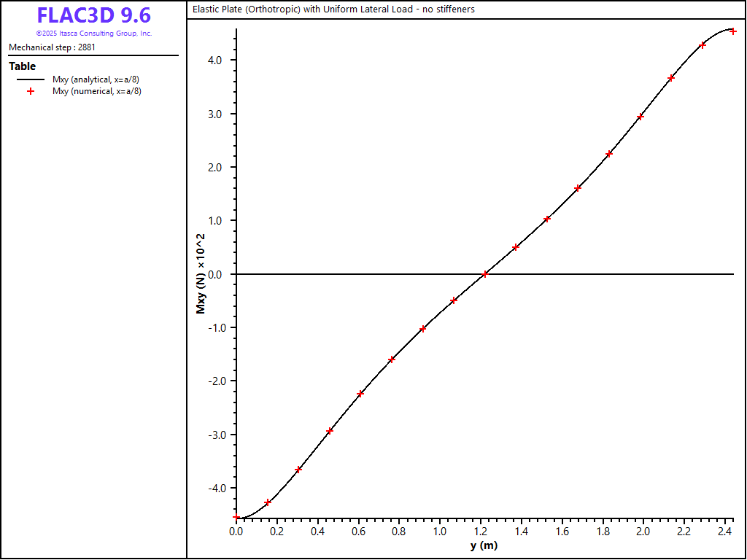Click the 2.4 tick label on horizontal axis
747x560 pixels.
pyautogui.click(x=724, y=532)
